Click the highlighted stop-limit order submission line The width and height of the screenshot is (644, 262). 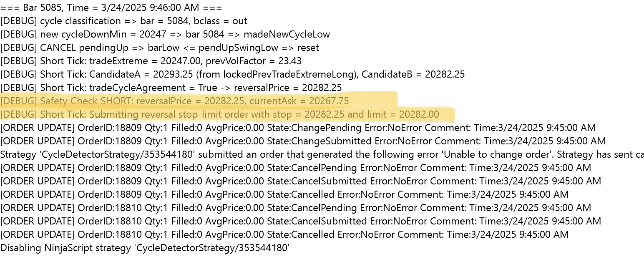click(x=219, y=114)
